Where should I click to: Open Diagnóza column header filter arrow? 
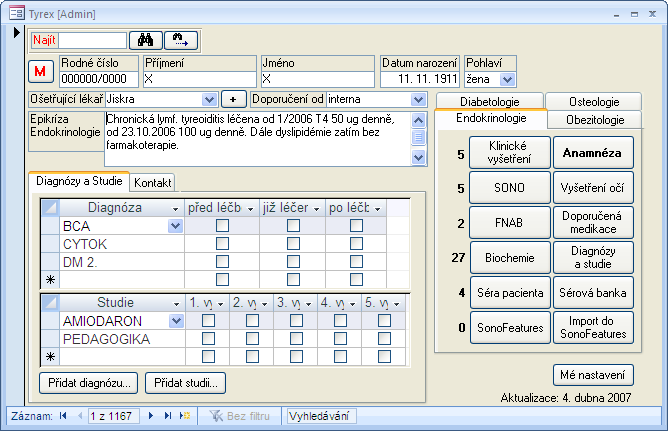tap(175, 209)
